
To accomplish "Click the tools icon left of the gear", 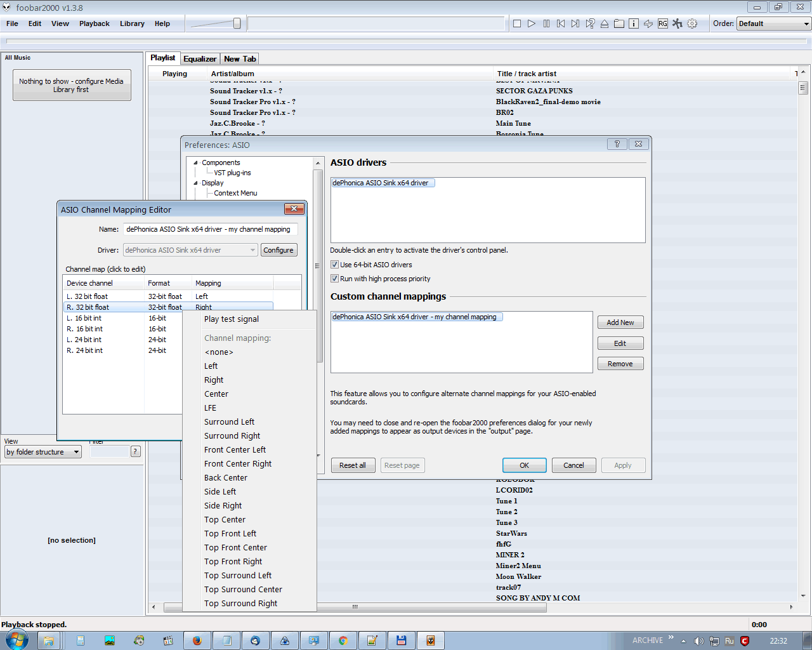I will [x=678, y=23].
